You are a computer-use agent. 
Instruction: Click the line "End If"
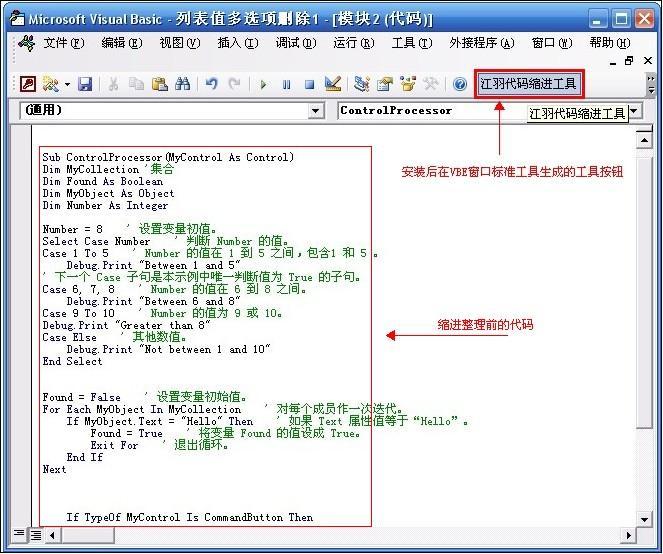(x=85, y=457)
